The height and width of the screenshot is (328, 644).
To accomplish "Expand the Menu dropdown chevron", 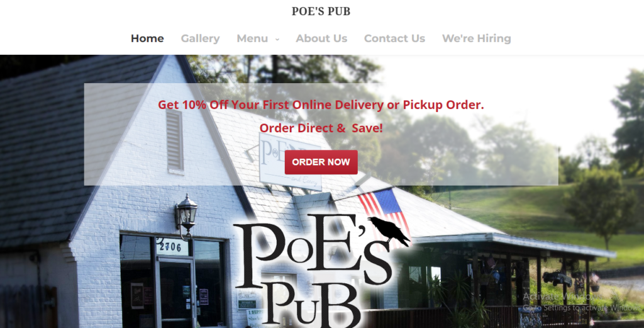I will pos(277,39).
